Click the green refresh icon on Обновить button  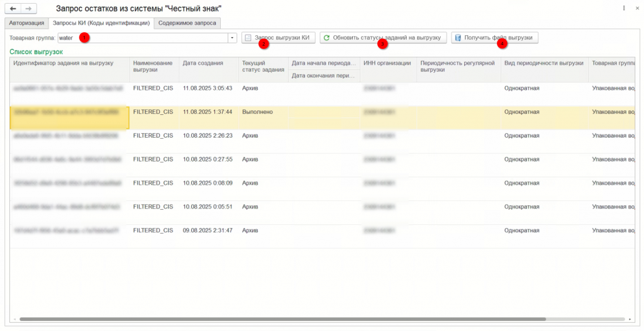point(326,38)
